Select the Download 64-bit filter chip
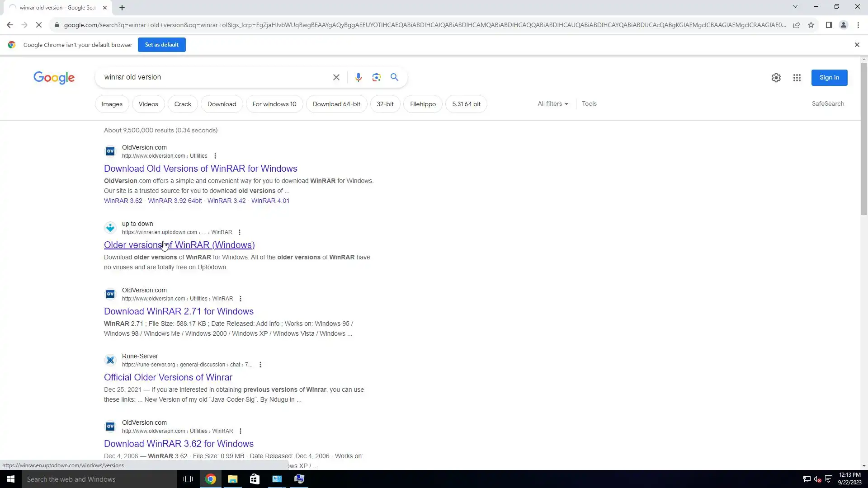 336,104
